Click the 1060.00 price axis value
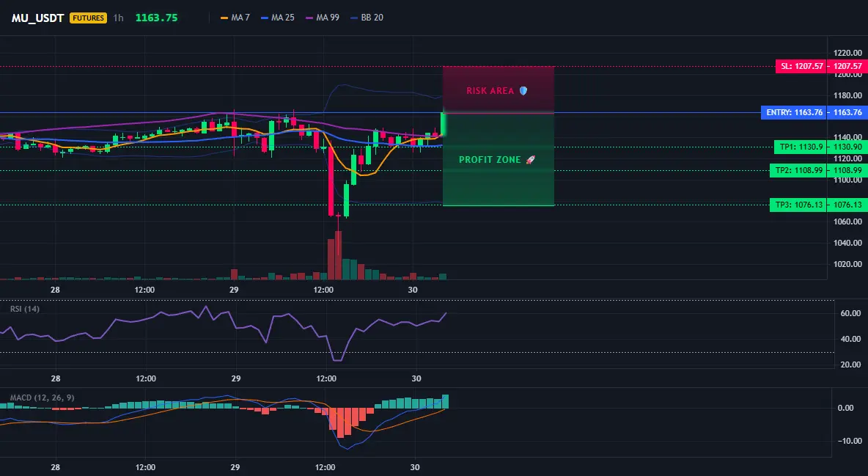This screenshot has height=476, width=868. tap(847, 221)
